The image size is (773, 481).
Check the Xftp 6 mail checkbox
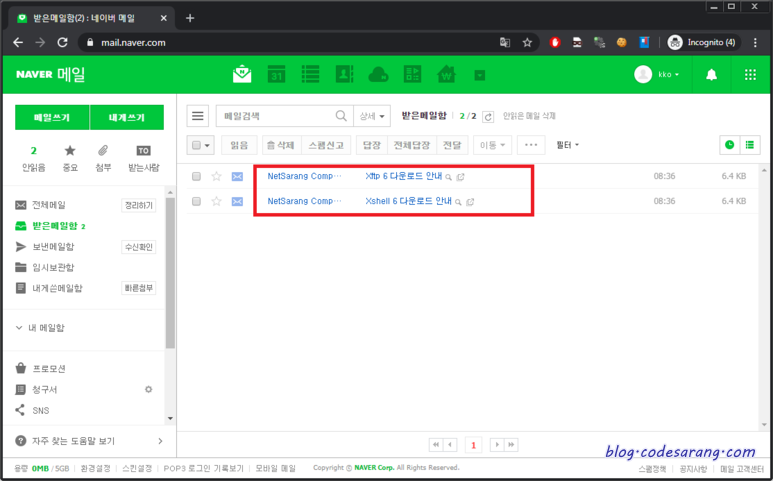(196, 176)
